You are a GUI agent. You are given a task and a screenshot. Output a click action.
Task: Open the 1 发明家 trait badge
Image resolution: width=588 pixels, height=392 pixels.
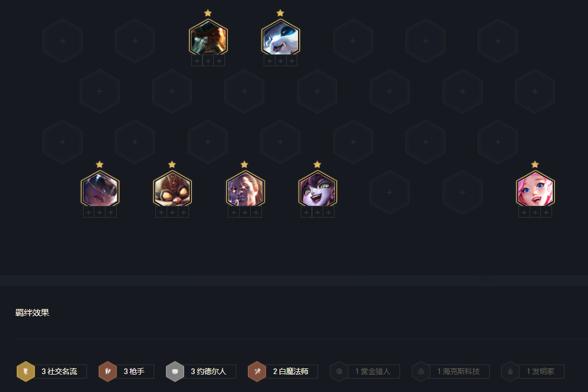(532, 371)
